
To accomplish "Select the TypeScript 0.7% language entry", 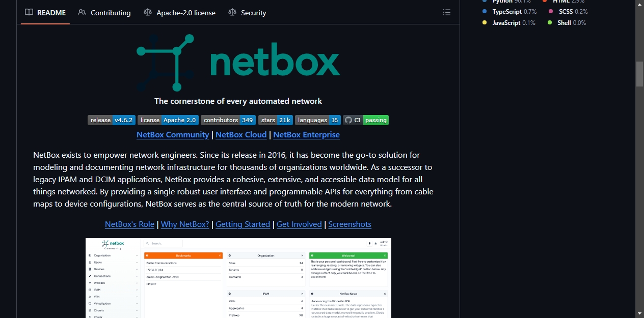I will coord(509,11).
